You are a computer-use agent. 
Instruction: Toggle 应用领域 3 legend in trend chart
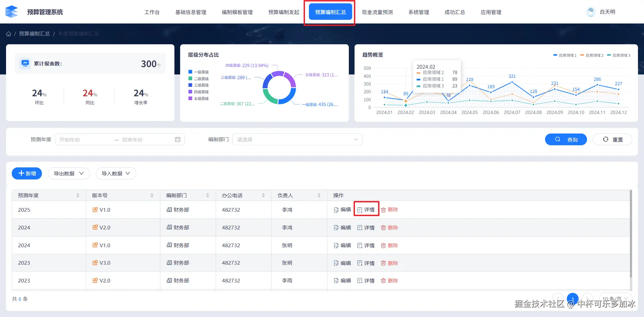pyautogui.click(x=619, y=55)
